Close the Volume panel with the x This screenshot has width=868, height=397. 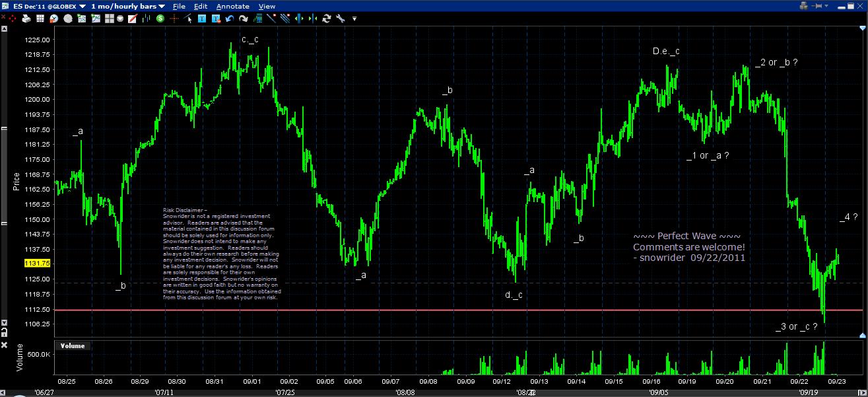[x=4, y=345]
